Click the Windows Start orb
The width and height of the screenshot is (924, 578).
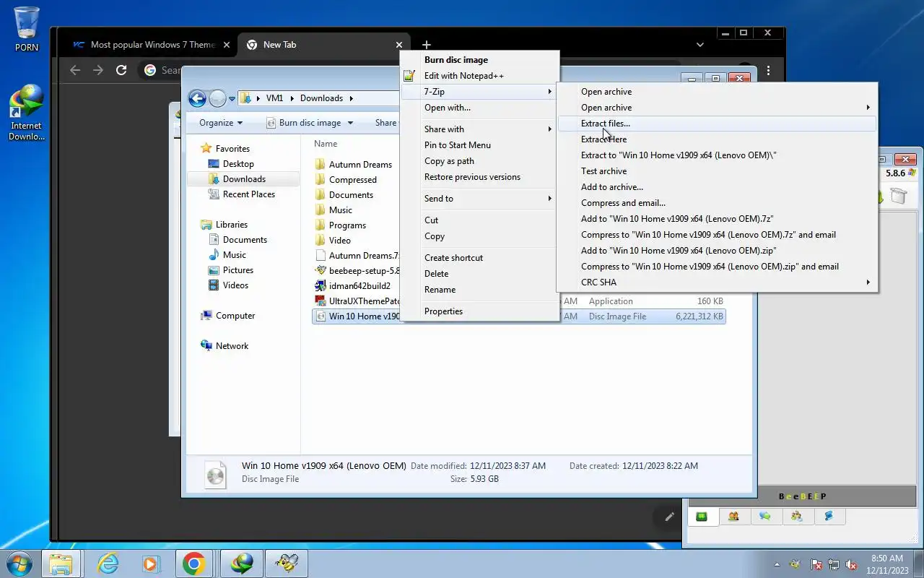pos(19,564)
